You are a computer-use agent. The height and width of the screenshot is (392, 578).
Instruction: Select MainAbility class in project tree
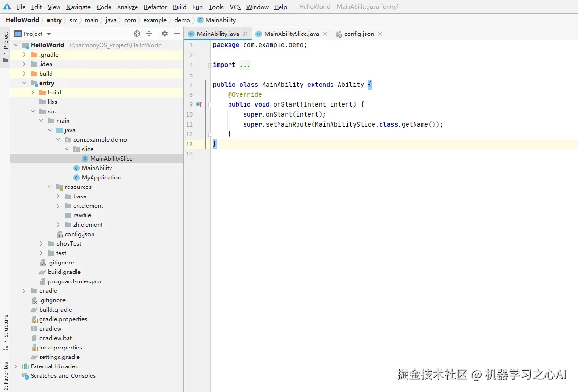click(x=97, y=168)
